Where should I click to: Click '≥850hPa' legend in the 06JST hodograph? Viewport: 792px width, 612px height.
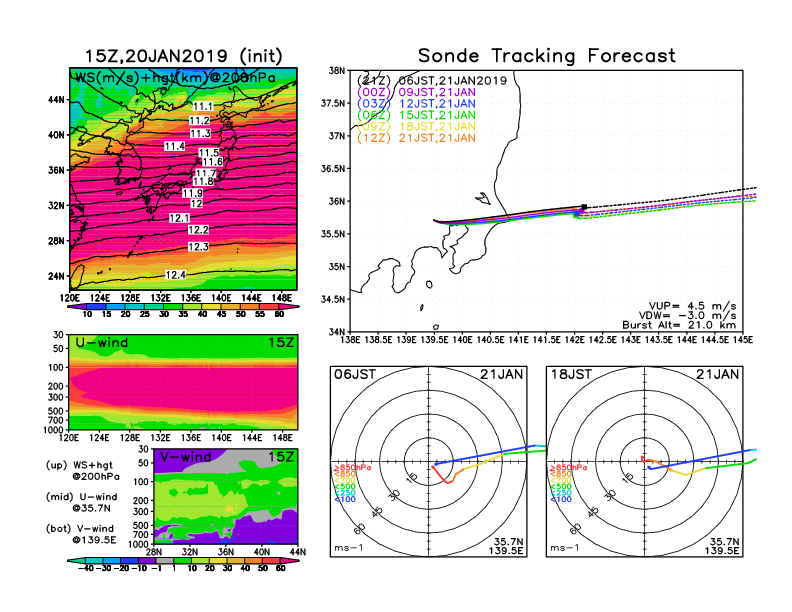pyautogui.click(x=352, y=468)
